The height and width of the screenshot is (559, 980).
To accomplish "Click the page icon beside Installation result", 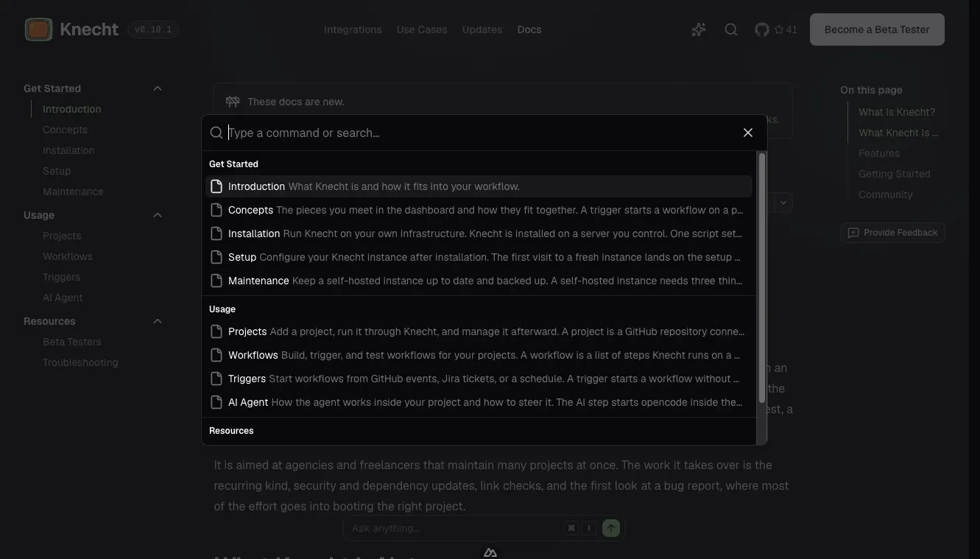I will [x=216, y=233].
